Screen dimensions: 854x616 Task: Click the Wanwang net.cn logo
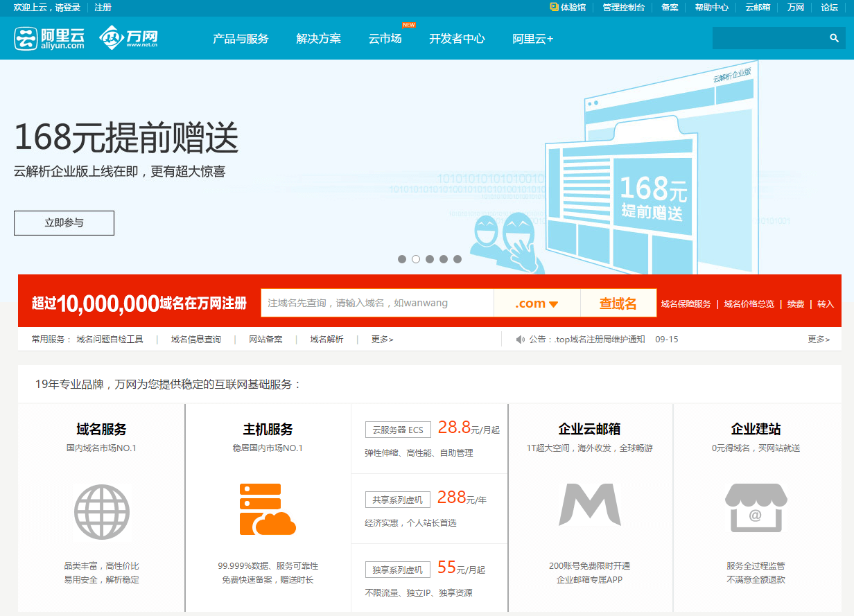129,38
